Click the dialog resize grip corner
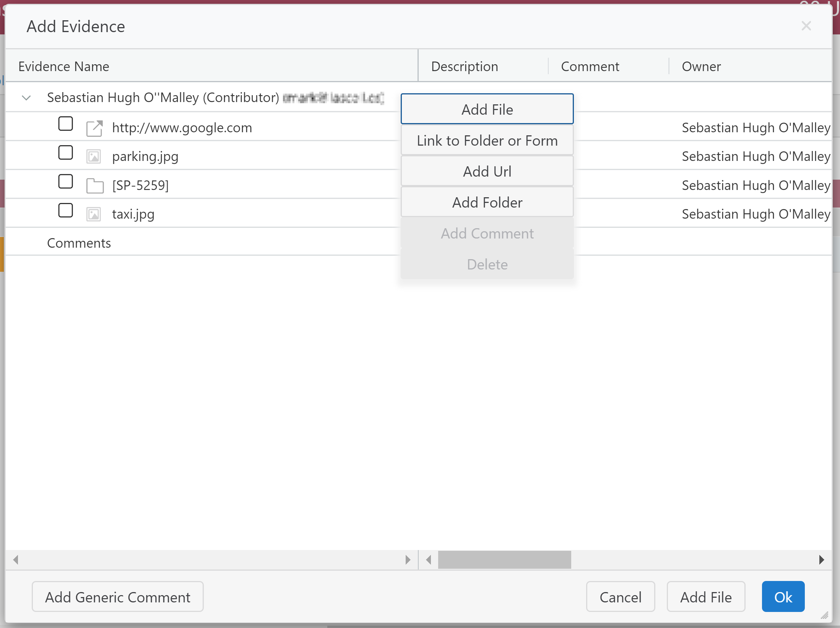The width and height of the screenshot is (840, 628). 824,615
